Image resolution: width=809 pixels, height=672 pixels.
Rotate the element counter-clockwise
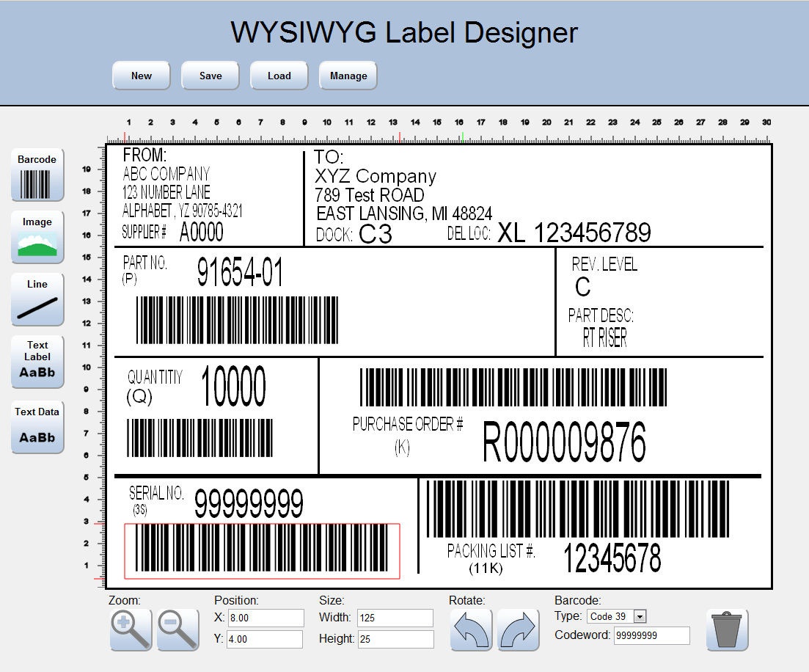(x=471, y=629)
